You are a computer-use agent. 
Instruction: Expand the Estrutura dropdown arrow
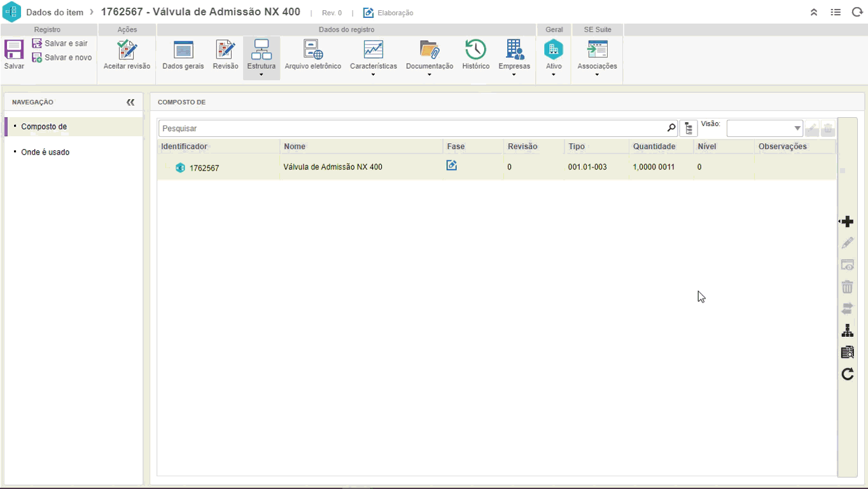pos(262,74)
